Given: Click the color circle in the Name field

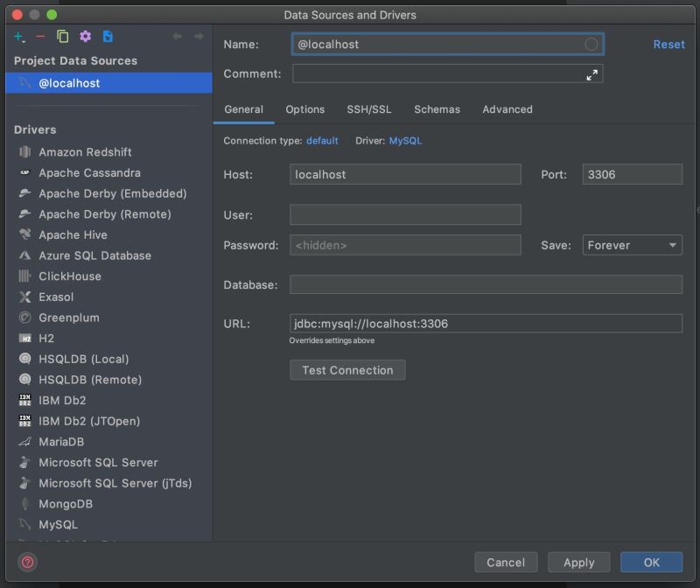Looking at the screenshot, I should pyautogui.click(x=591, y=44).
